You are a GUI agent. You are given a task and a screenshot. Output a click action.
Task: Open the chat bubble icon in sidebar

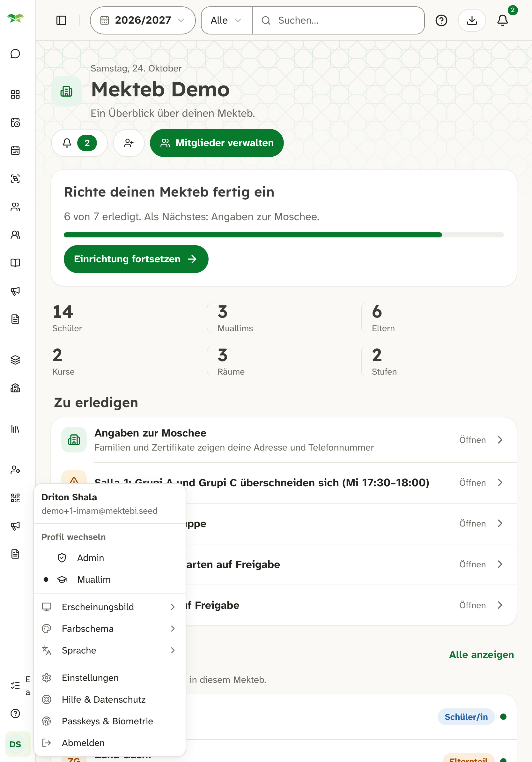point(15,54)
